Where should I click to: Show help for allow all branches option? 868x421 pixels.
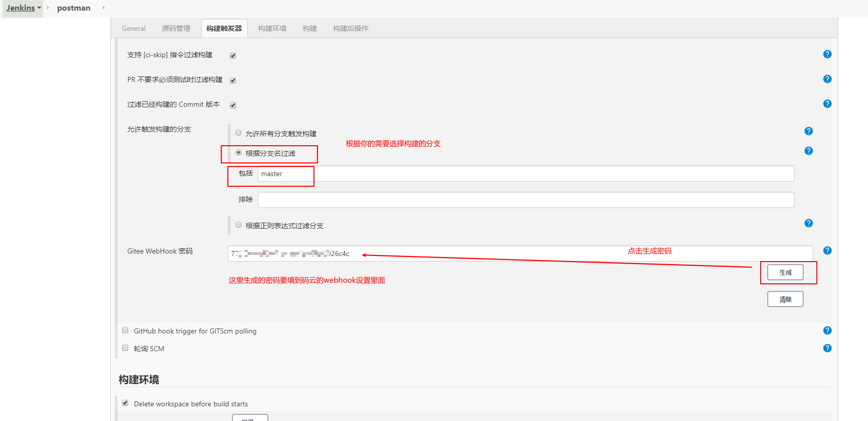point(808,131)
